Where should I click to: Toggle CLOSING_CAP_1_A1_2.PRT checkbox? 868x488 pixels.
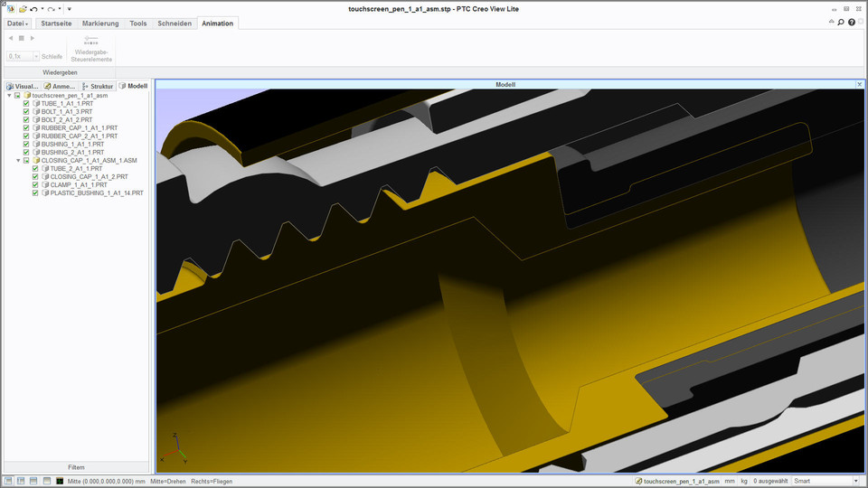35,176
